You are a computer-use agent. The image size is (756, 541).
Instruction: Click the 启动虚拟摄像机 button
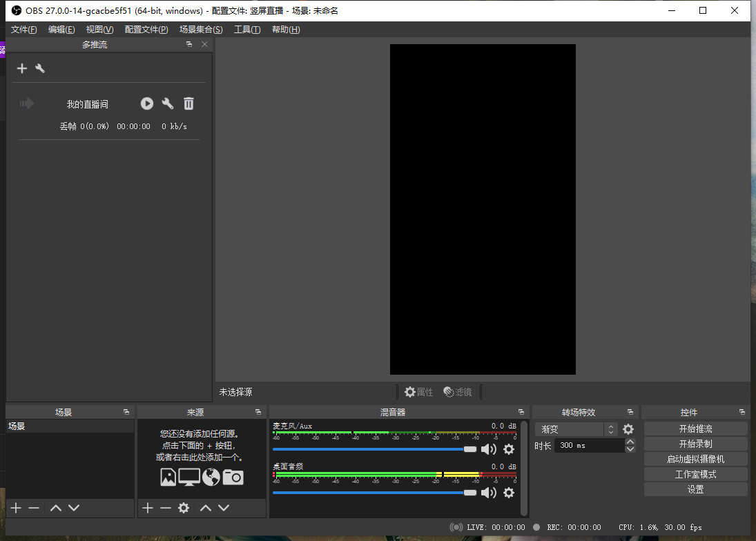point(695,459)
